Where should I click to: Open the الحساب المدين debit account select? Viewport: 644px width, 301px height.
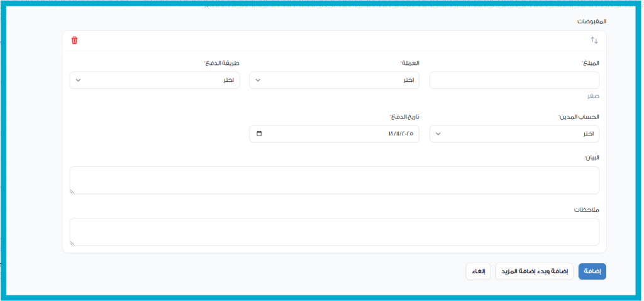[x=514, y=134]
